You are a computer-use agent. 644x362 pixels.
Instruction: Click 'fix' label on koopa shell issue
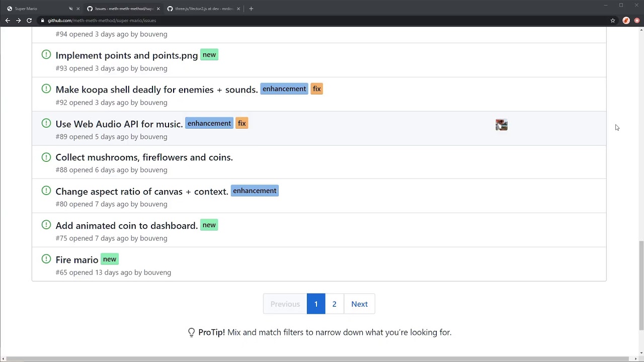coord(316,89)
